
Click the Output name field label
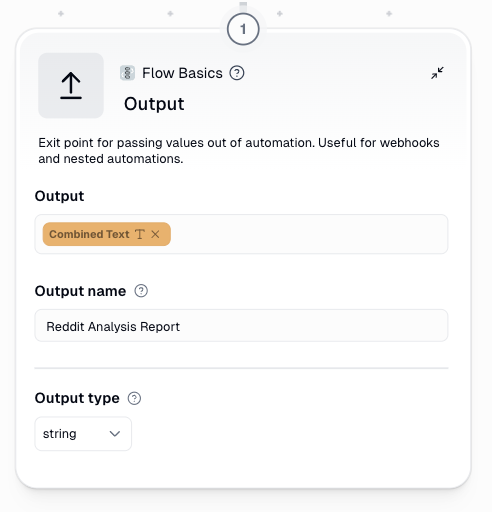pyautogui.click(x=80, y=291)
